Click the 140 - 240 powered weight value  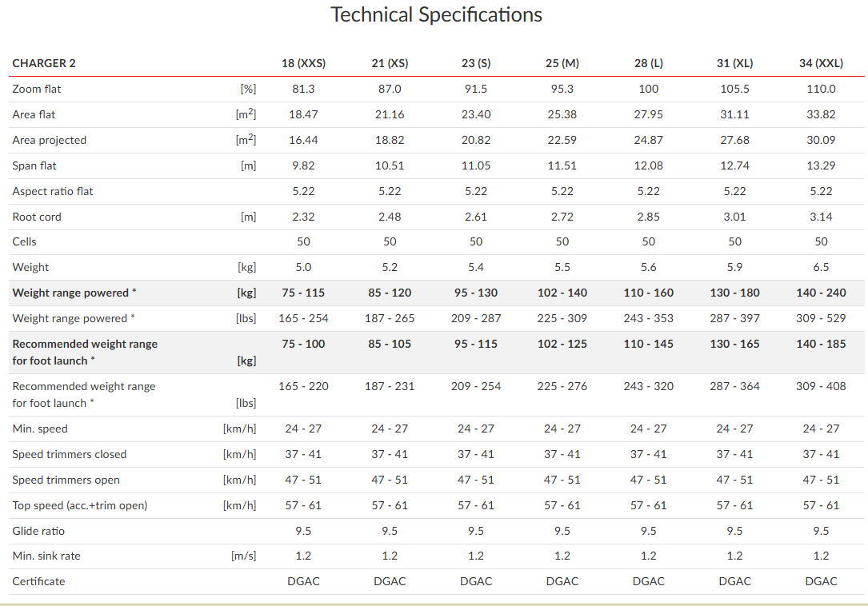(x=821, y=293)
